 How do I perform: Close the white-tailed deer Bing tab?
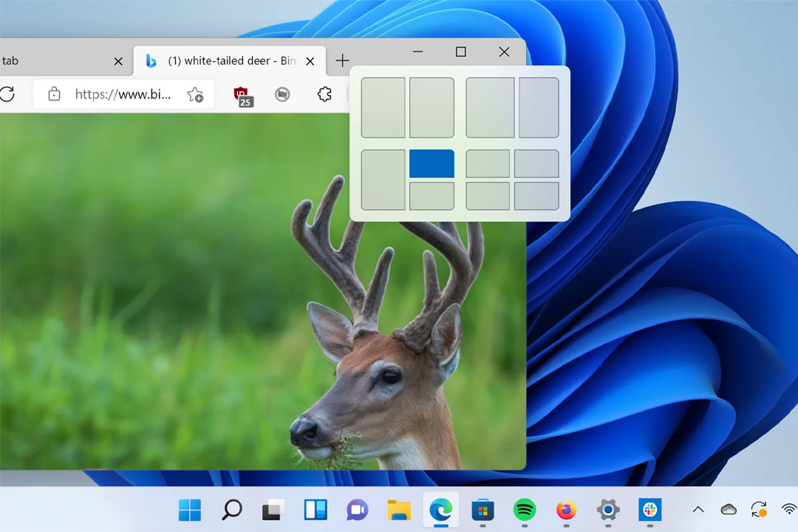click(310, 61)
